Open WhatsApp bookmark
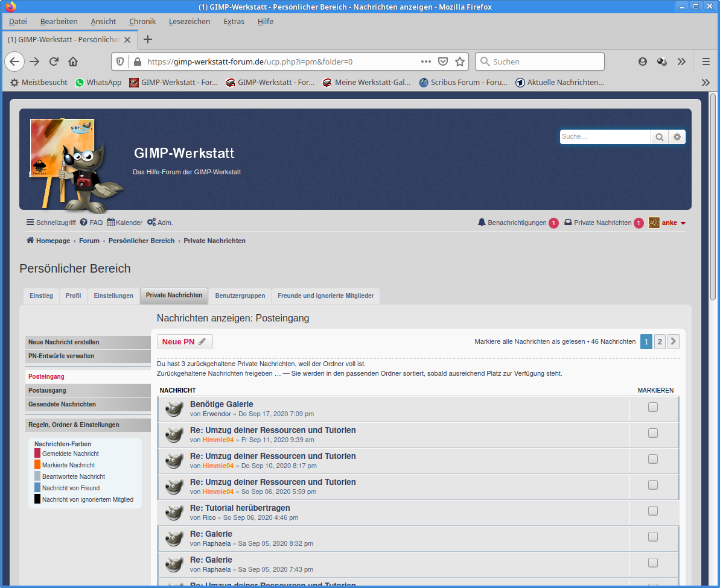 click(x=98, y=83)
